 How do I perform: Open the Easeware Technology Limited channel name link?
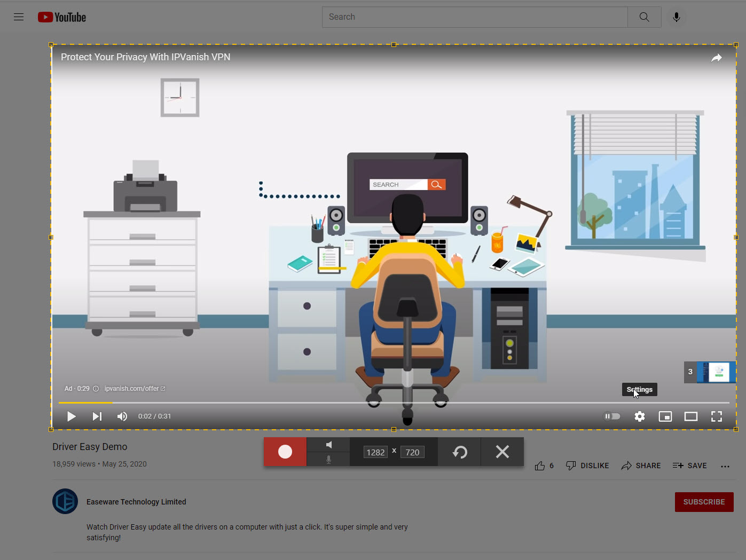pyautogui.click(x=136, y=502)
